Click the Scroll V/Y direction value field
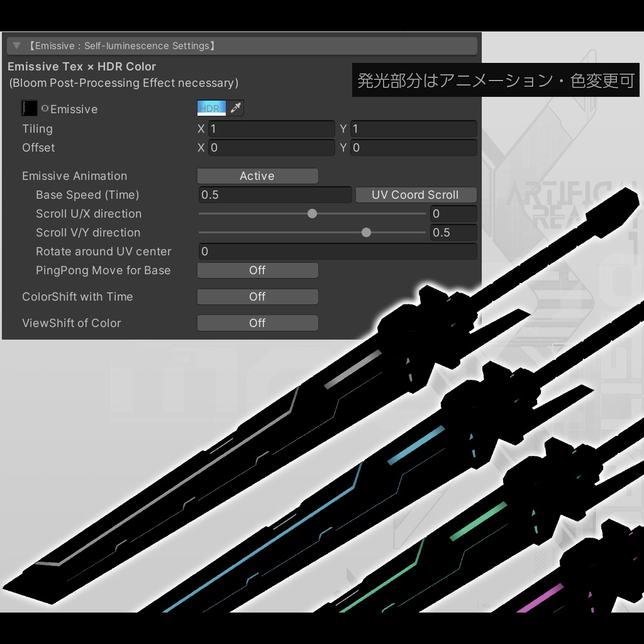Screen dimensions: 644x644 (x=453, y=233)
